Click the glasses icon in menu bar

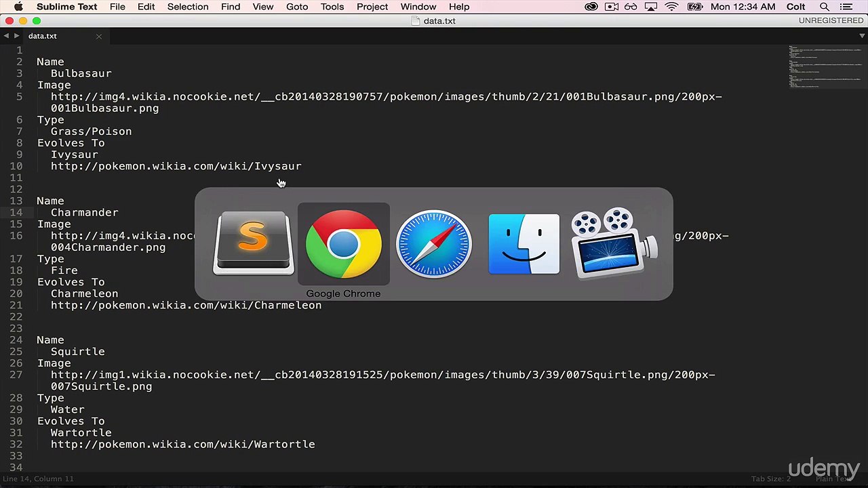[631, 7]
